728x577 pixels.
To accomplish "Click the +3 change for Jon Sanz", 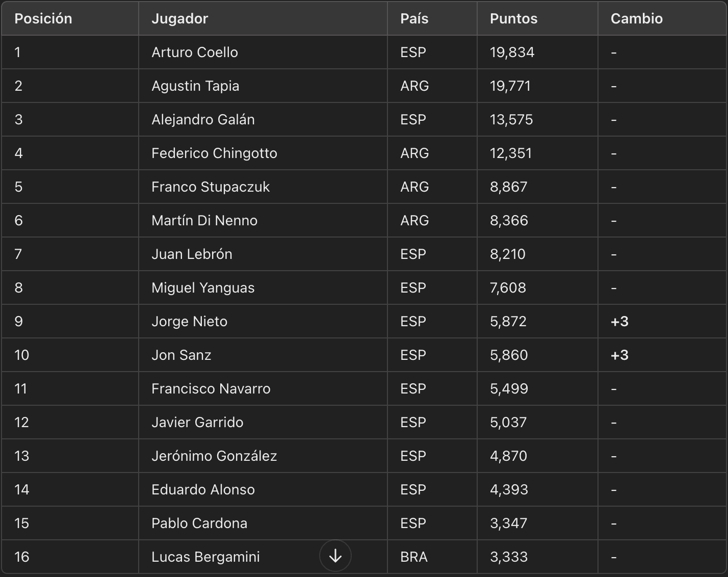I will coord(619,355).
